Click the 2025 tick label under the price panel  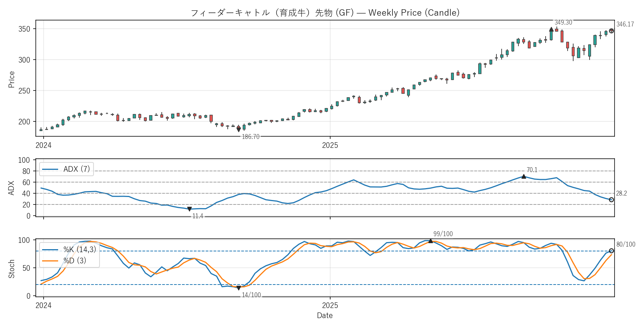[x=330, y=145]
